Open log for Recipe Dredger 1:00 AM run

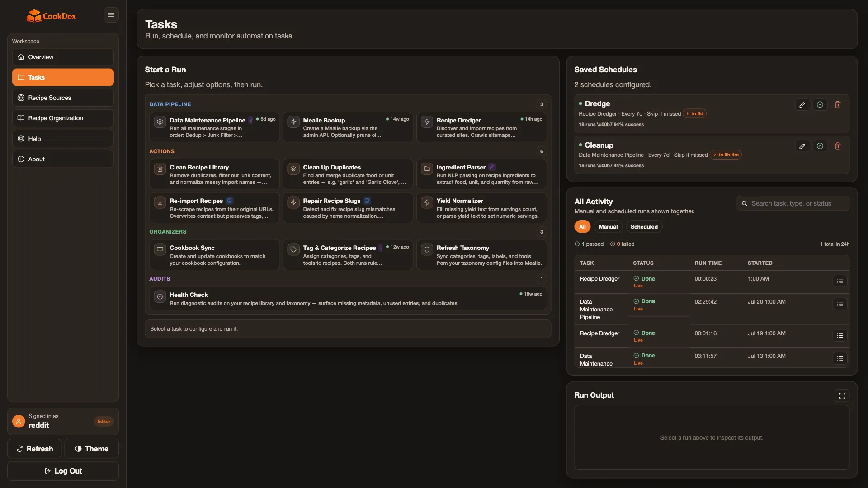click(840, 281)
